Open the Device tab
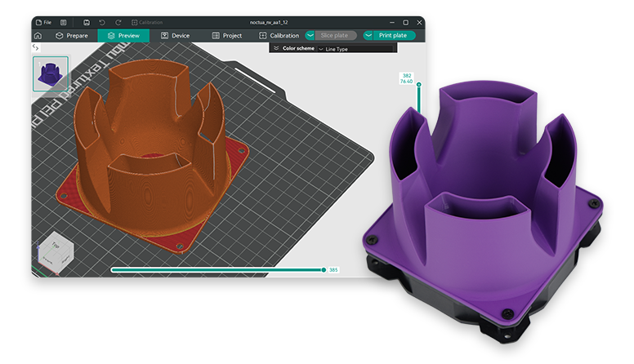 point(175,36)
